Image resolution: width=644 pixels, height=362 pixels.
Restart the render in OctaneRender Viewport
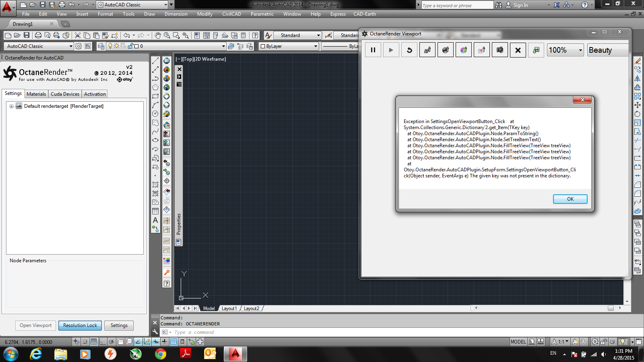pos(409,50)
